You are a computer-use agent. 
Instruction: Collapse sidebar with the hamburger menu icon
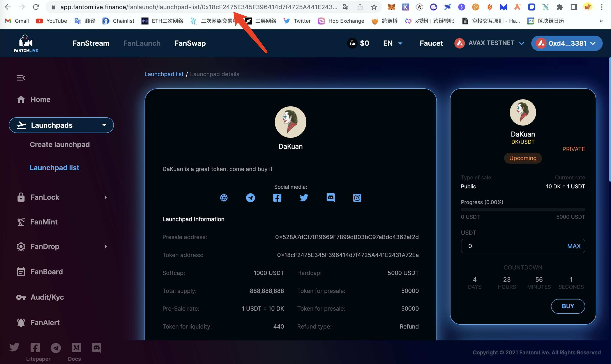point(21,78)
